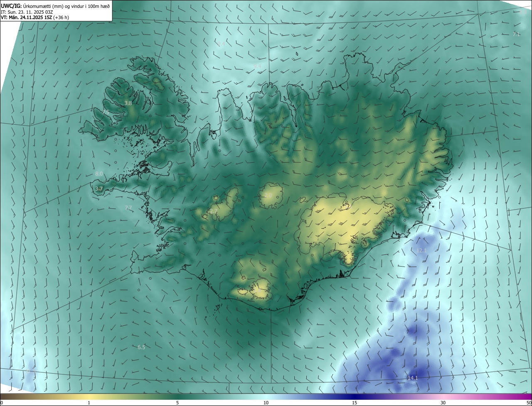Click the 3.8 value label in the Westfjords
This screenshot has height=406, width=532.
128,103
